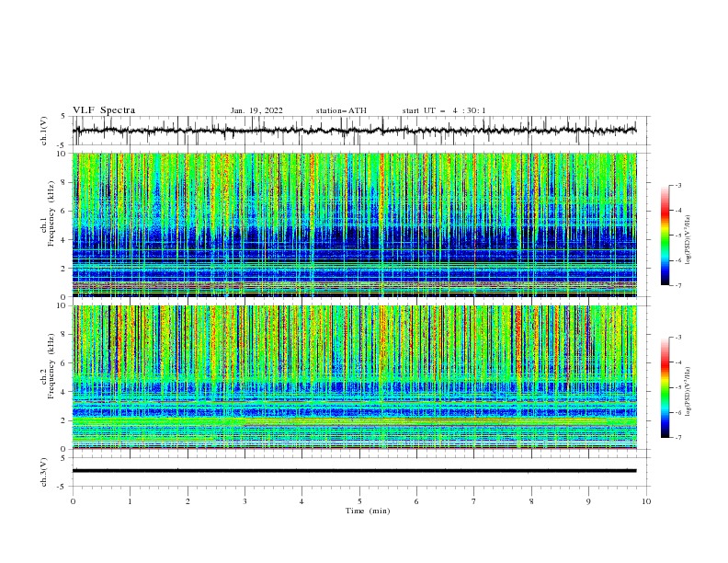Screen dimensions: 728x563
Task: Click the ch.2 spectrogram panel
Action: 354,377
